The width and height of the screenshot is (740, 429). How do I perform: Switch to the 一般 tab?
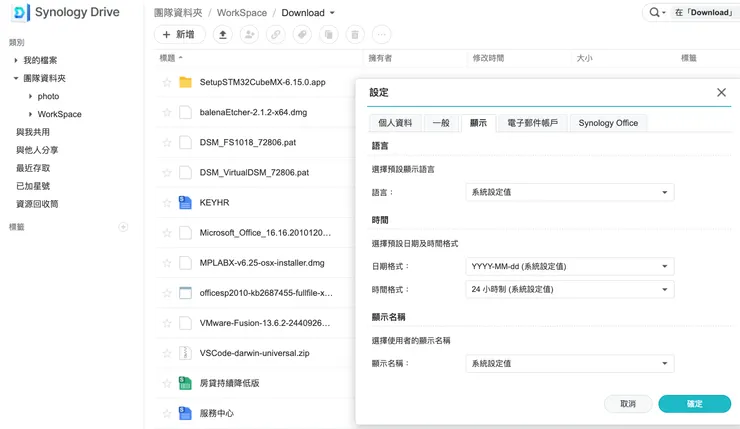[441, 123]
